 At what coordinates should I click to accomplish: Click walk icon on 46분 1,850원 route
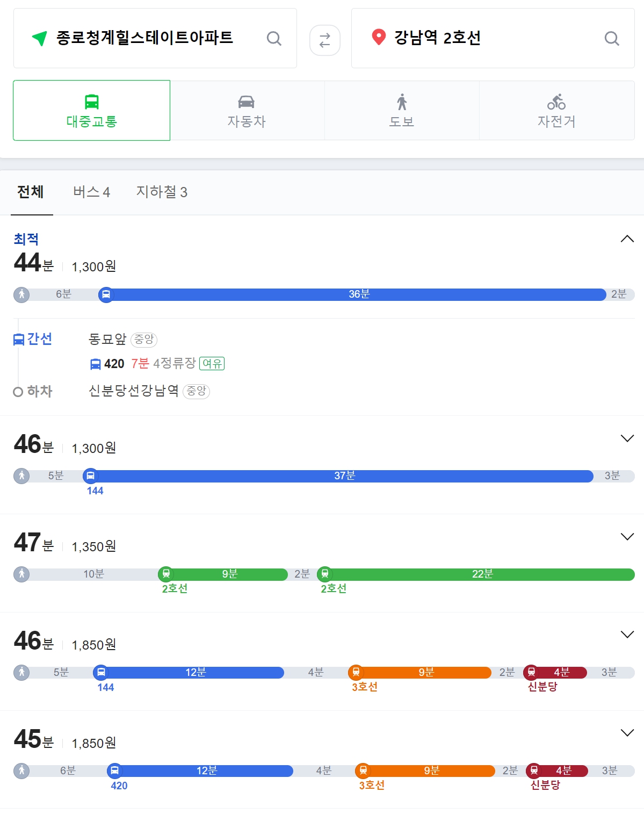[x=21, y=672]
